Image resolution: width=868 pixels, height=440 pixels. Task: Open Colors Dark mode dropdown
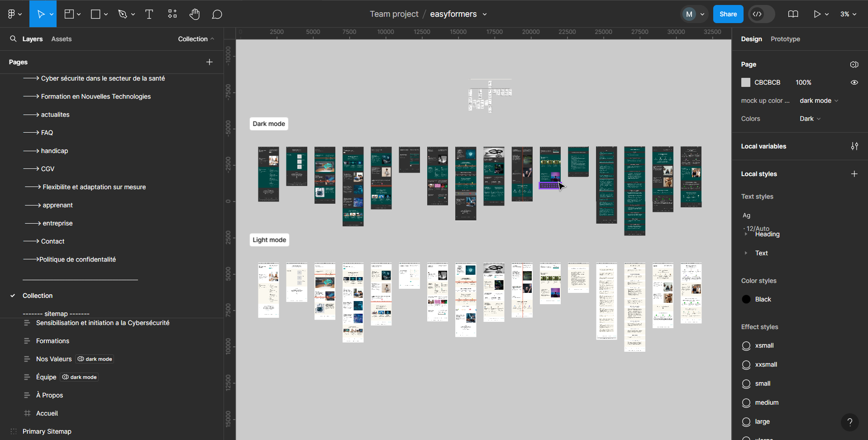click(810, 119)
